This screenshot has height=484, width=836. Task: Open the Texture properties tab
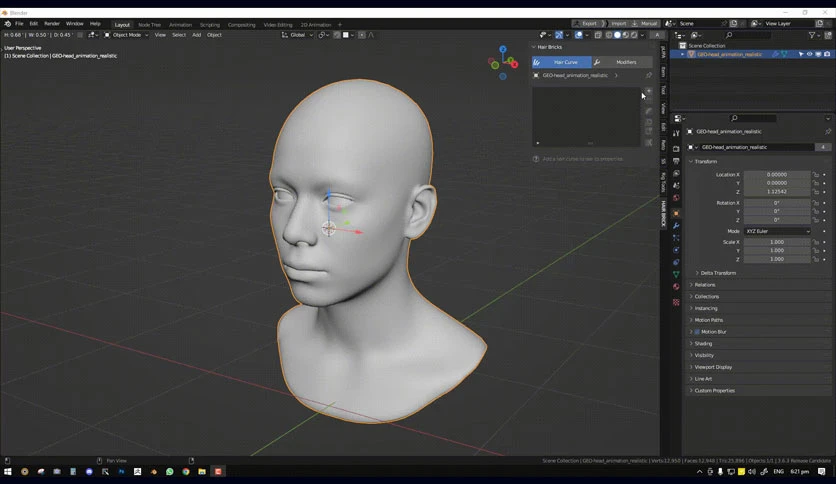coord(676,302)
